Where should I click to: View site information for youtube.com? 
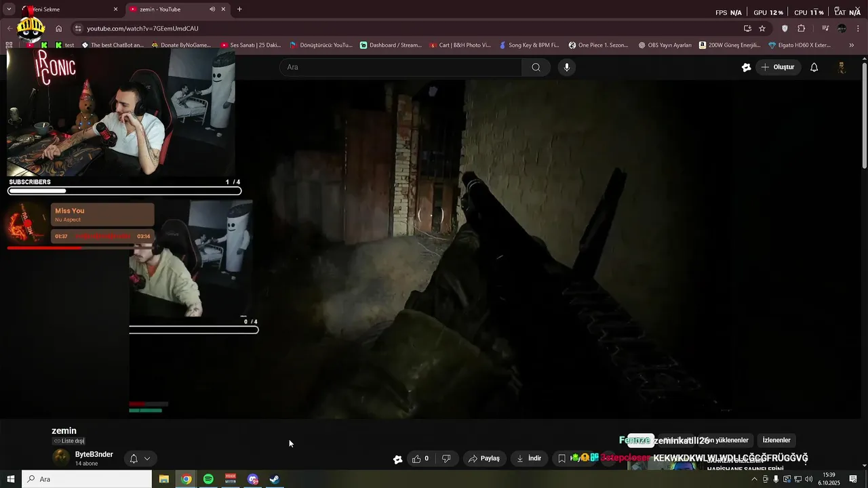tap(78, 28)
